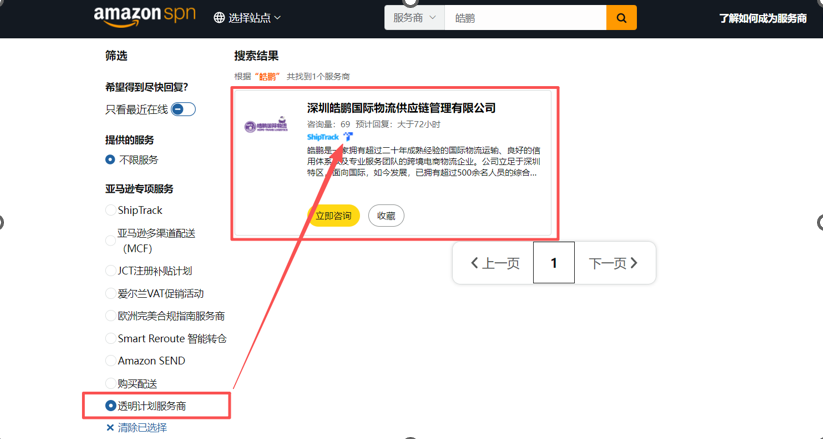Select the ShipTrack radio filter
This screenshot has height=439, width=823.
[x=110, y=210]
